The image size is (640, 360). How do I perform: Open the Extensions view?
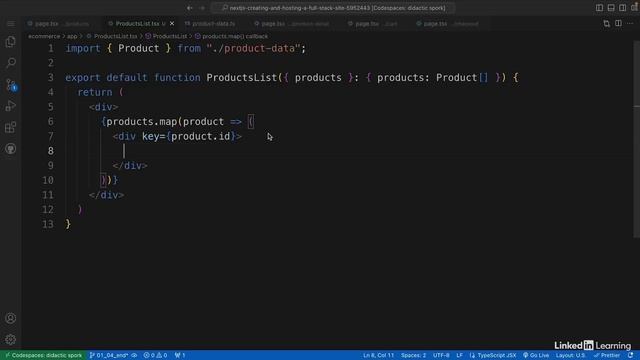tap(11, 127)
